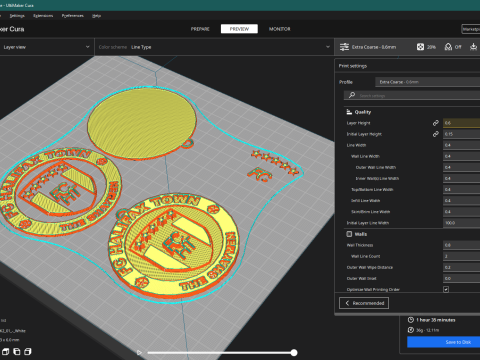Click the magnifier icon in Search settings
Viewport: 480px width, 360px height.
[x=352, y=95]
